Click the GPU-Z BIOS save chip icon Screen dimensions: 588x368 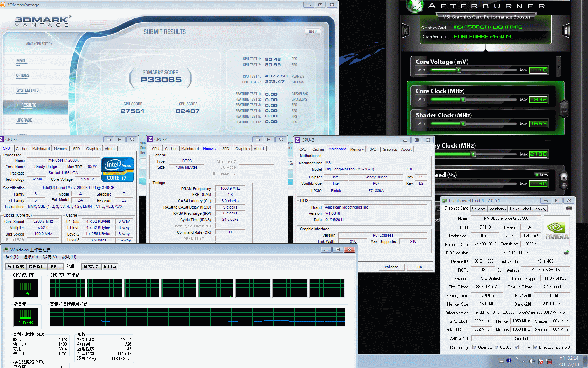pos(566,253)
